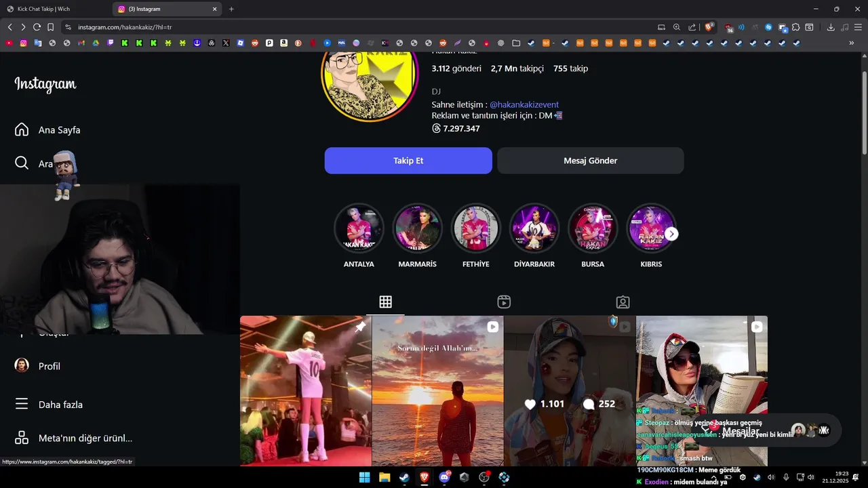Screen dimensions: 868x488
Task: Switch to the tagged photos tab
Action: (x=623, y=302)
